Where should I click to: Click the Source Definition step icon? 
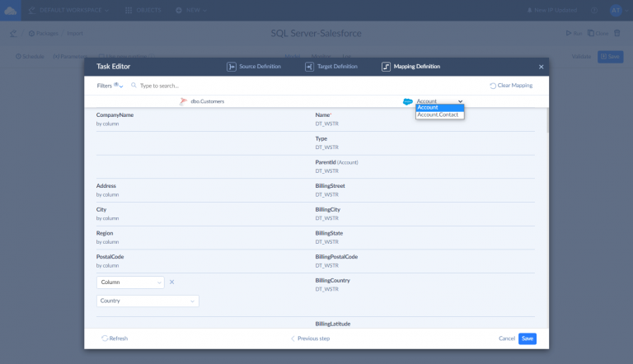click(x=232, y=66)
